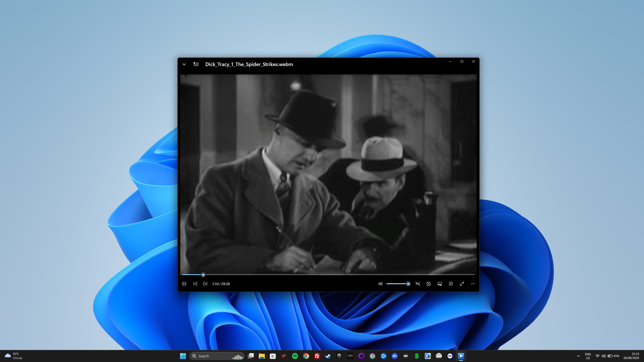Viewport: 644px width, 362px height.
Task: Launch Microsoft Store from the taskbar
Action: coord(273,356)
